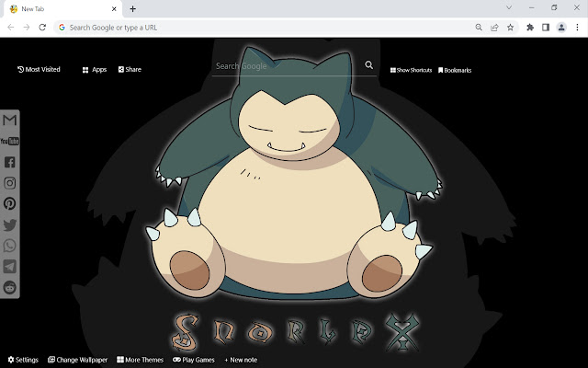Open a new tab with the plus button
This screenshot has height=368, width=588.
click(132, 8)
